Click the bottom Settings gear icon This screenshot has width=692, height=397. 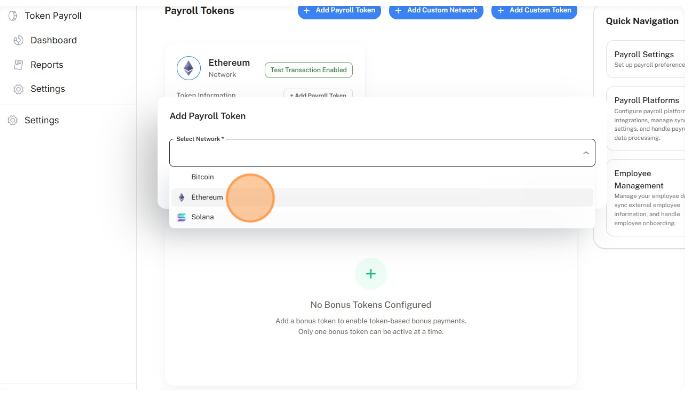click(x=13, y=120)
